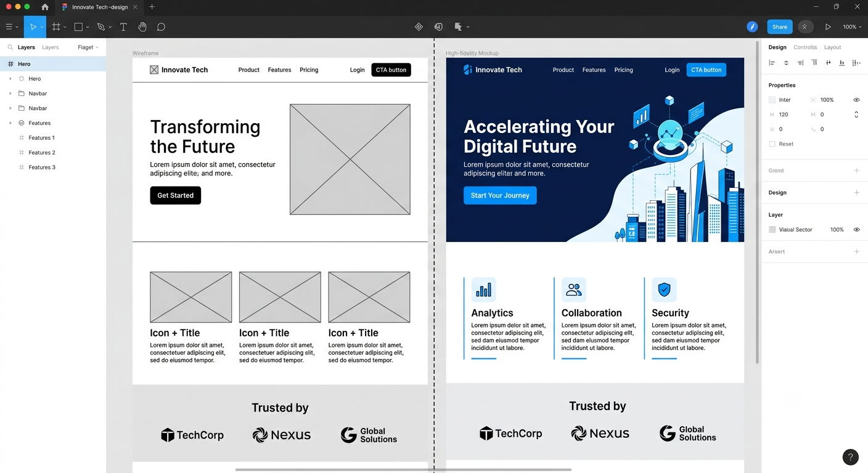This screenshot has height=473, width=868.
Task: Open the zoom level 100% dropdown
Action: pos(851,27)
